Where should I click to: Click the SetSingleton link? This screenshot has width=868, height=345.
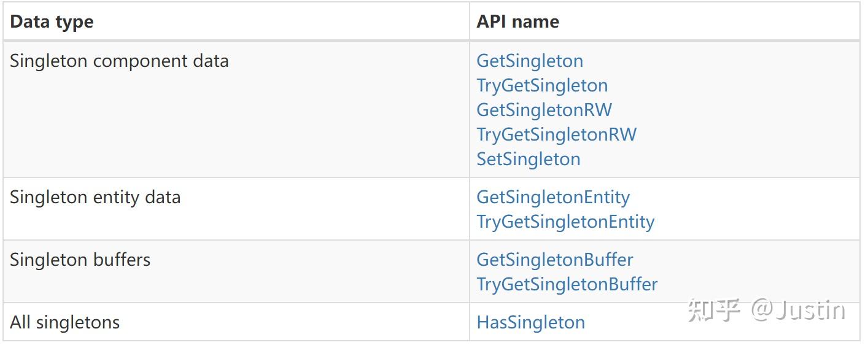528,159
